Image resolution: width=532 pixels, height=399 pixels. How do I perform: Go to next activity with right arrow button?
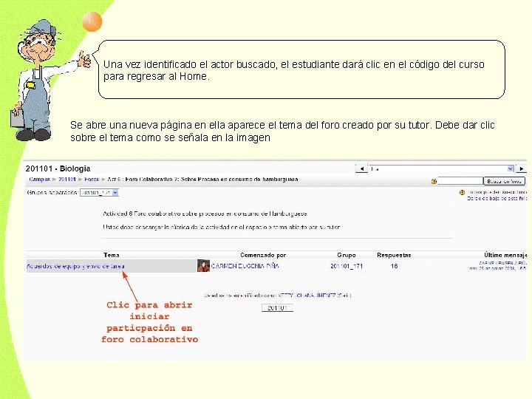(x=521, y=168)
